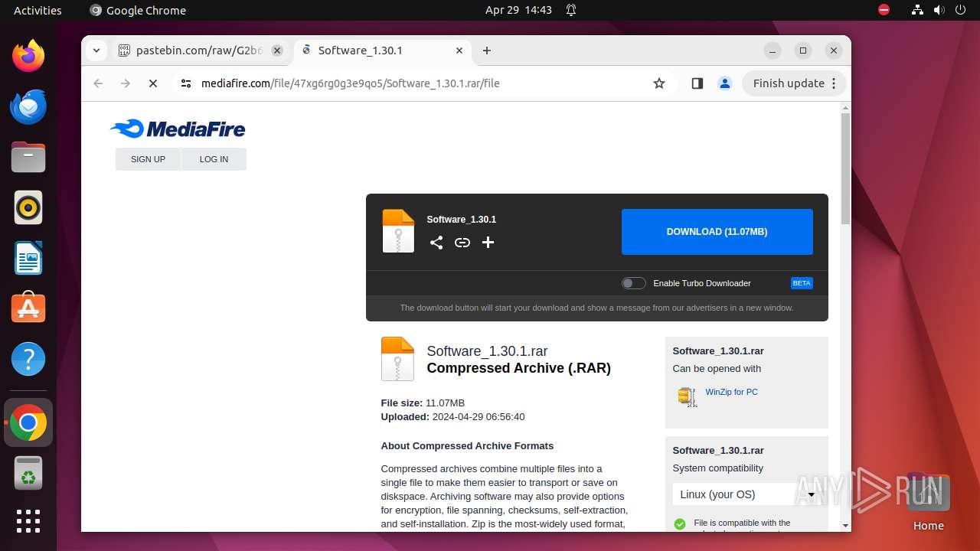Open Firefox from the dock
The height and width of the screenshot is (551, 980).
[x=28, y=56]
